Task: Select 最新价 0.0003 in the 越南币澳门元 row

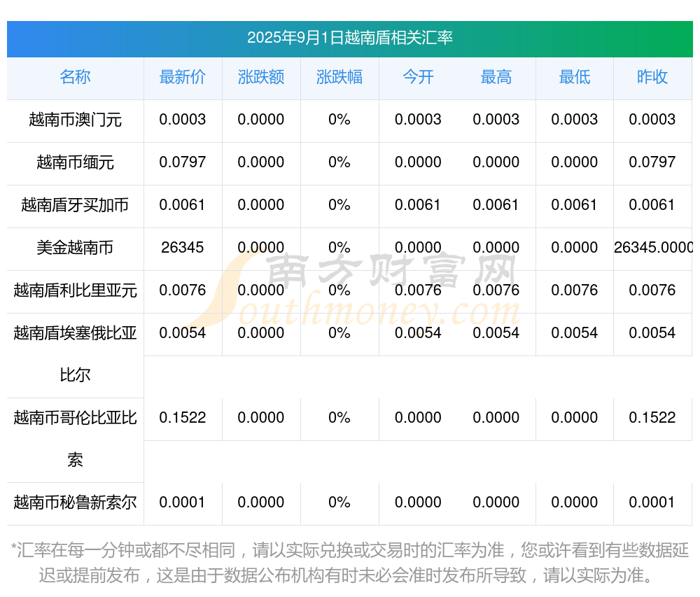Action: tap(182, 120)
